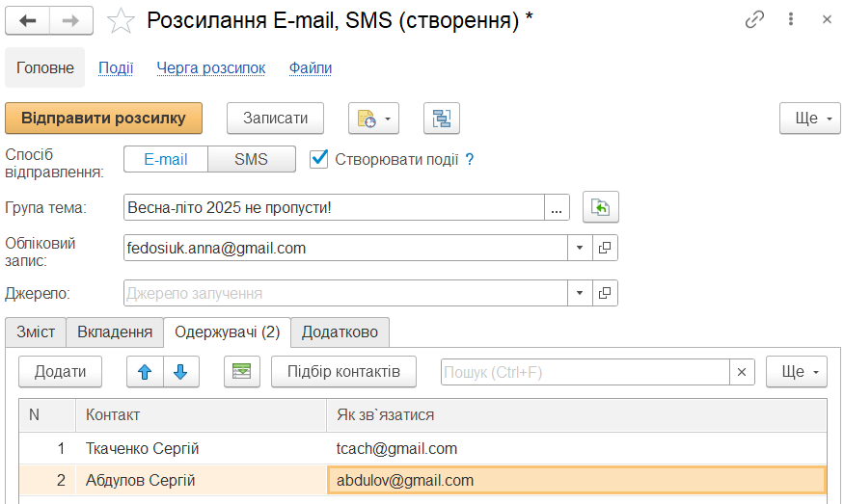
Task: Click the Джерело залучення input field
Action: point(345,293)
